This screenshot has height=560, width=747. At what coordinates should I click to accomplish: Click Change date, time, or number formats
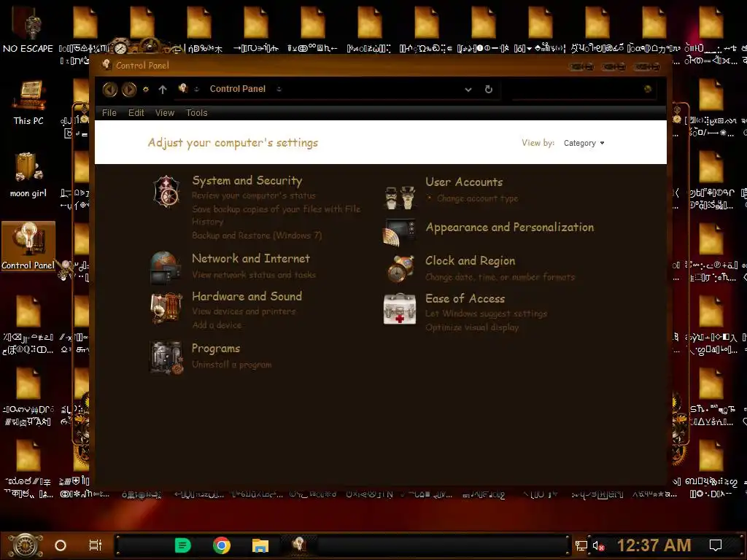(x=500, y=277)
